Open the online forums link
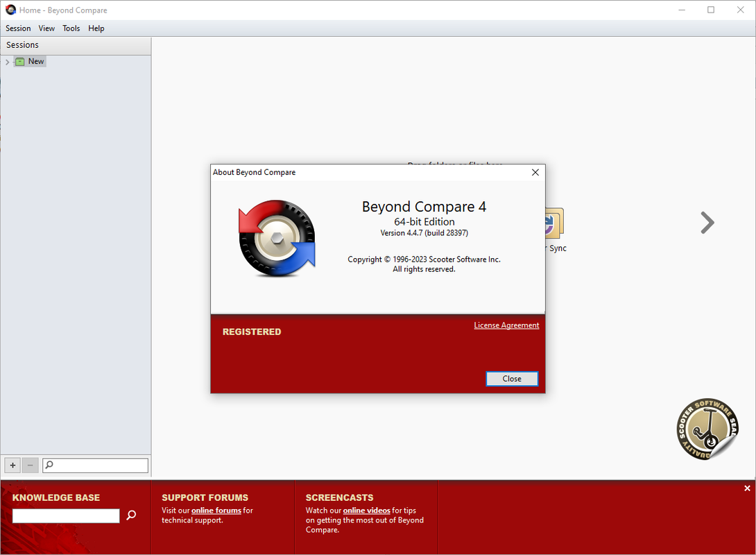Viewport: 756px width, 555px height. point(216,510)
